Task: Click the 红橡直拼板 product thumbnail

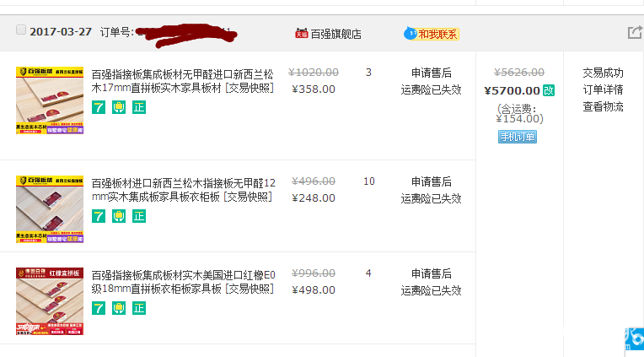Action: pos(50,301)
